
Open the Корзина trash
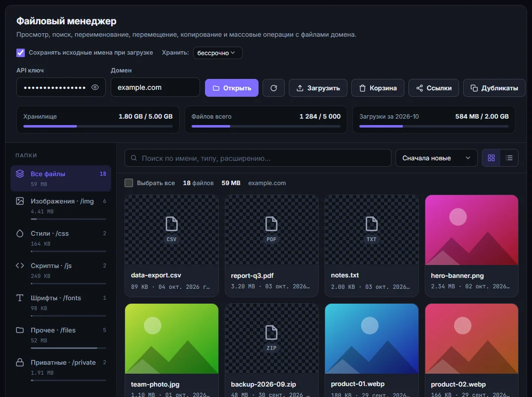[378, 88]
